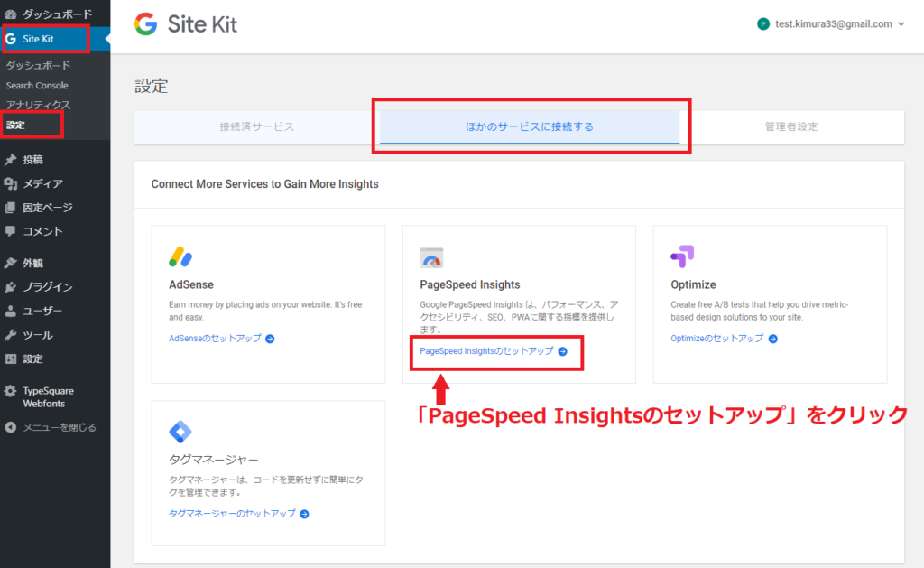The height and width of the screenshot is (568, 924).
Task: Click タグマネージャーのセットアップ link
Action: [232, 515]
